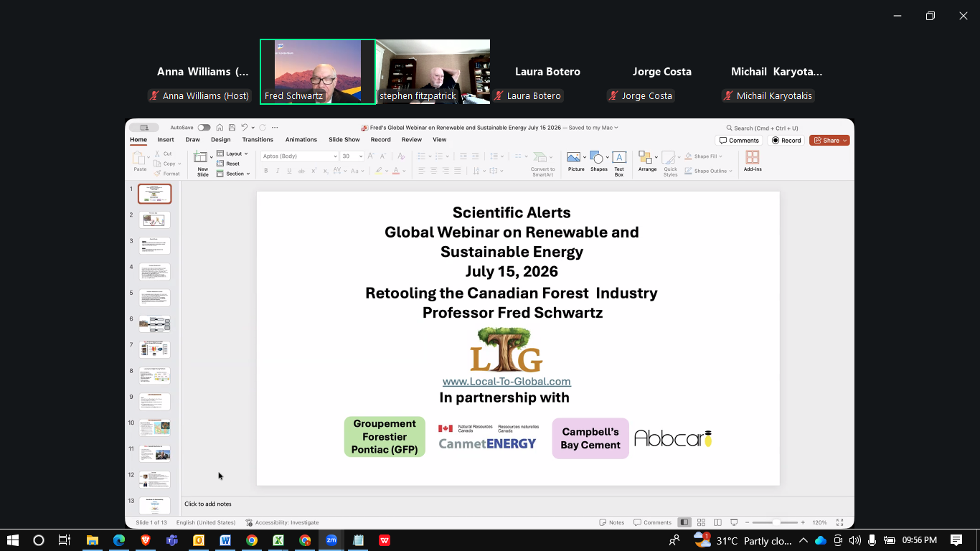Screen dimensions: 980x551
Task: Click Accessibility: Investigate in status bar
Action: 282,522
